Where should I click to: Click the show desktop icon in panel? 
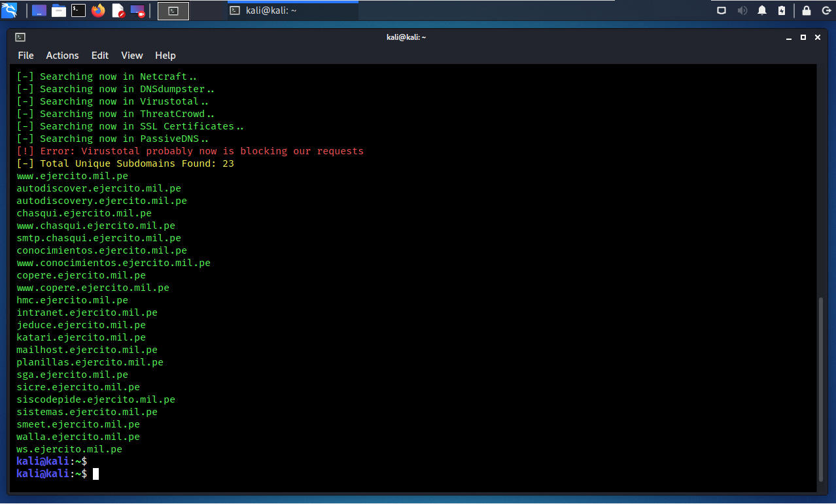point(39,10)
